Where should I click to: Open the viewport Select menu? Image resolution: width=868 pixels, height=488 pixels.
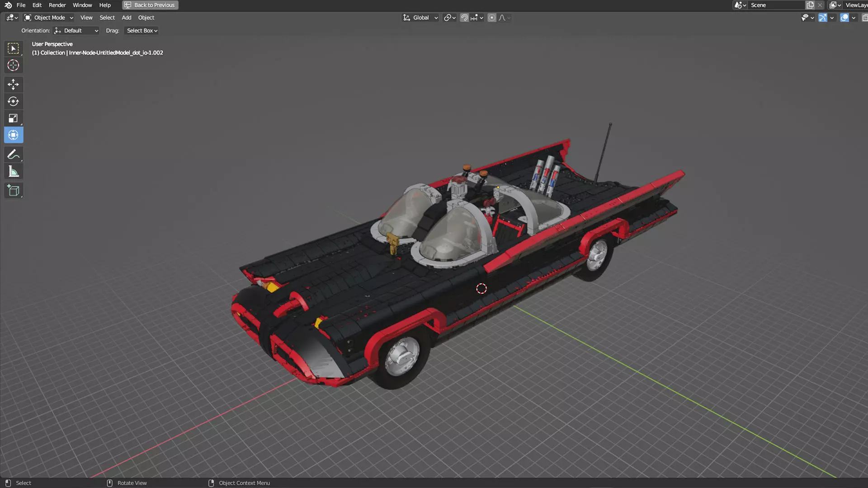coord(107,18)
